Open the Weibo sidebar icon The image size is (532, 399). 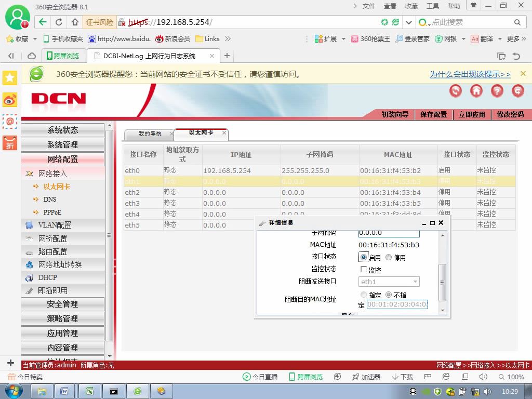10,100
